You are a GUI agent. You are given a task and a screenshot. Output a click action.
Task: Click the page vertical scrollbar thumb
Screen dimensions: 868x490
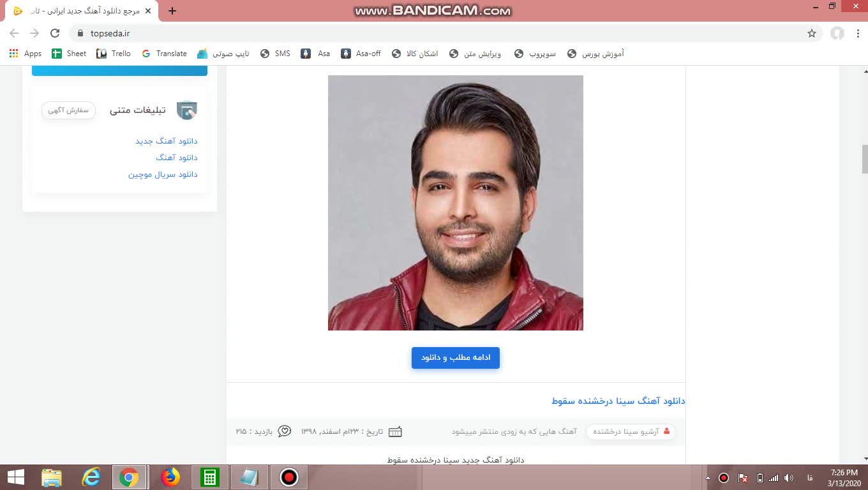click(x=865, y=159)
